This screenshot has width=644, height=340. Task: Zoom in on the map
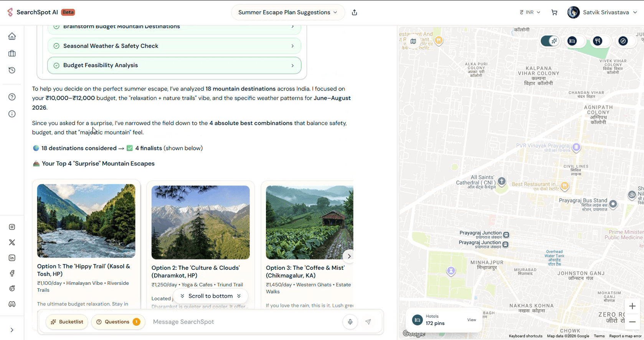tap(632, 306)
